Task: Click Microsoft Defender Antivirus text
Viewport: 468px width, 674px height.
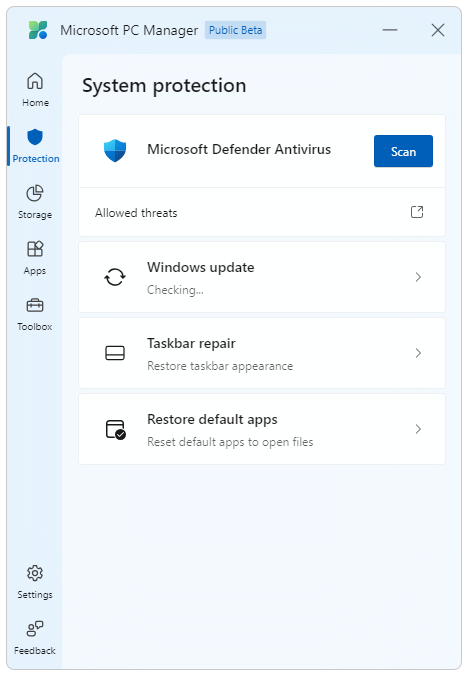Action: [239, 150]
